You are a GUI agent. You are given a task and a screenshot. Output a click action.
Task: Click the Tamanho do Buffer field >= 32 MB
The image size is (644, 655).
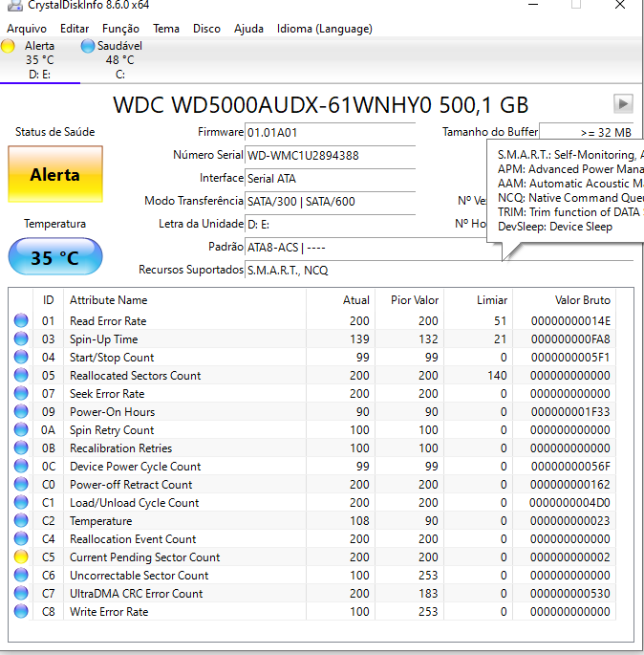coord(587,133)
